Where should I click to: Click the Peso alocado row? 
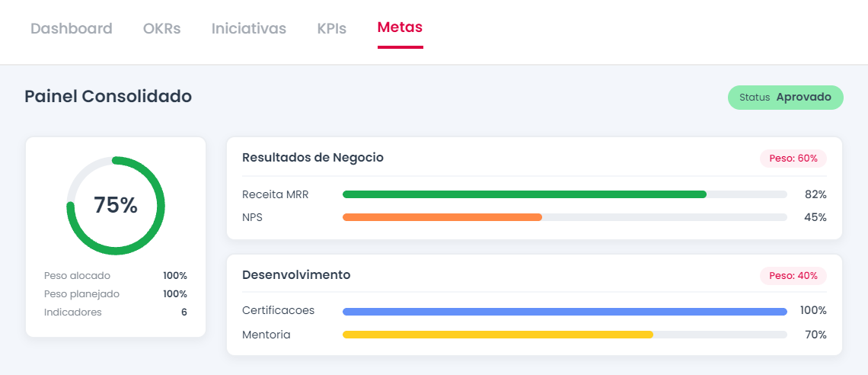tap(116, 275)
